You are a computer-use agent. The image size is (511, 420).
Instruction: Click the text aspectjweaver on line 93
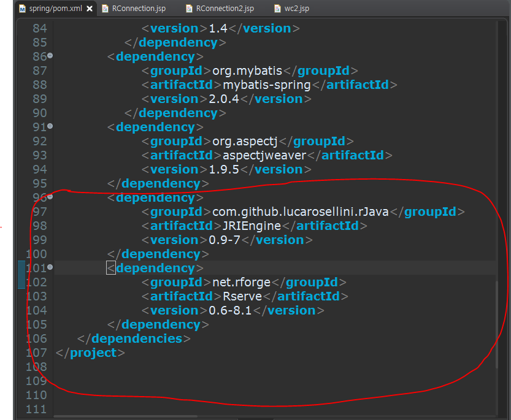pyautogui.click(x=264, y=155)
